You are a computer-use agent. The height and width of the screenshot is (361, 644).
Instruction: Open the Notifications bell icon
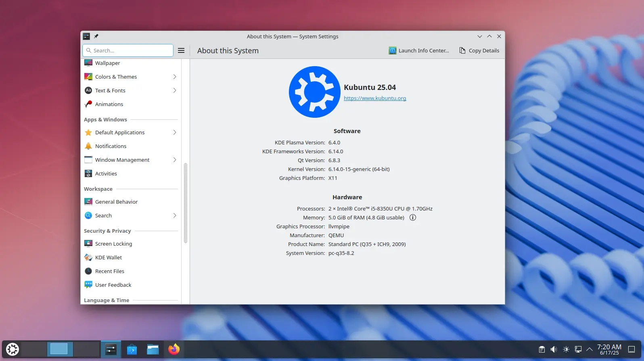pyautogui.click(x=88, y=146)
